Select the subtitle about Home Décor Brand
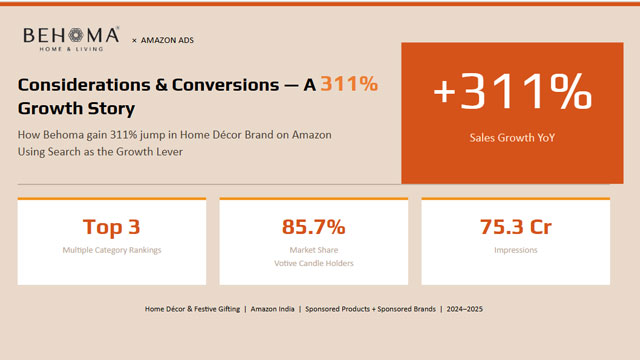 [x=174, y=135]
